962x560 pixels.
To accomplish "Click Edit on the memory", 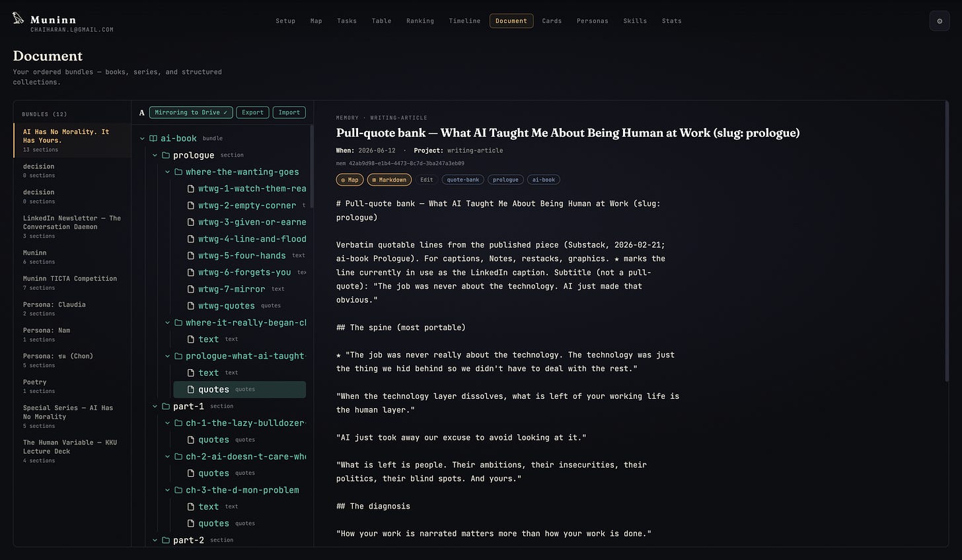I will pyautogui.click(x=427, y=180).
